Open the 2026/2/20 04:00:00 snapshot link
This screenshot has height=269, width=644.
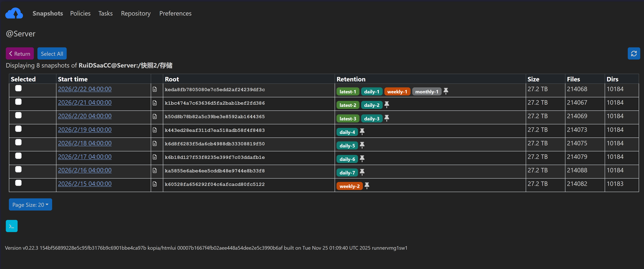(x=85, y=116)
